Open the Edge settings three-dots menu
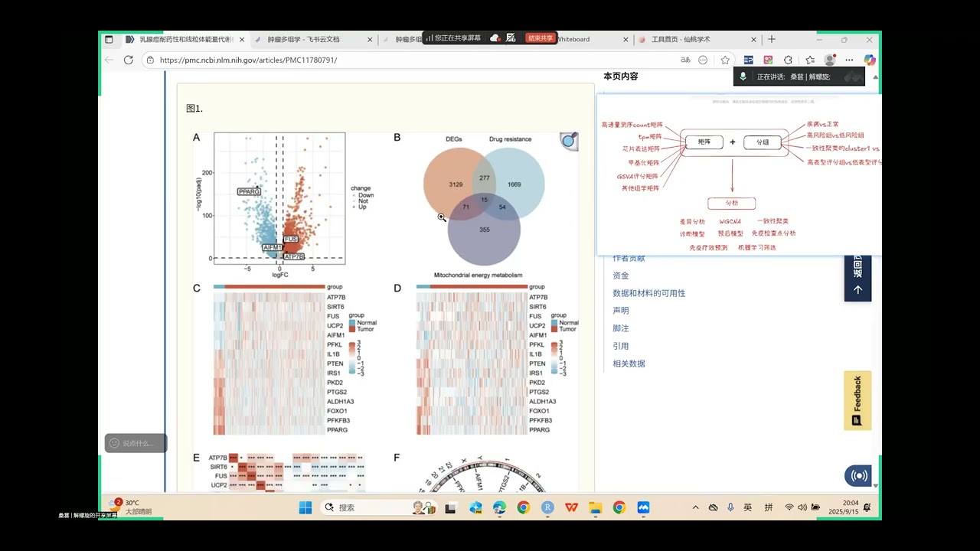This screenshot has width=980, height=551. 848,60
